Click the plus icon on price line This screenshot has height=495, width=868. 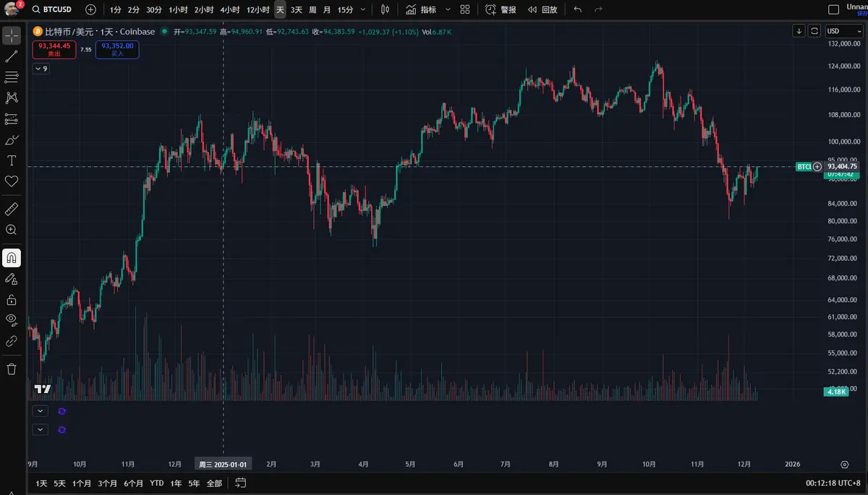tap(817, 166)
